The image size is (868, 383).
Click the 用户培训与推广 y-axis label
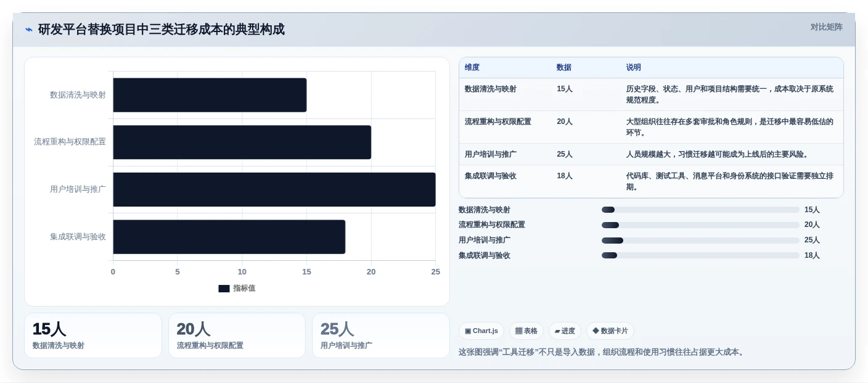[x=78, y=189]
